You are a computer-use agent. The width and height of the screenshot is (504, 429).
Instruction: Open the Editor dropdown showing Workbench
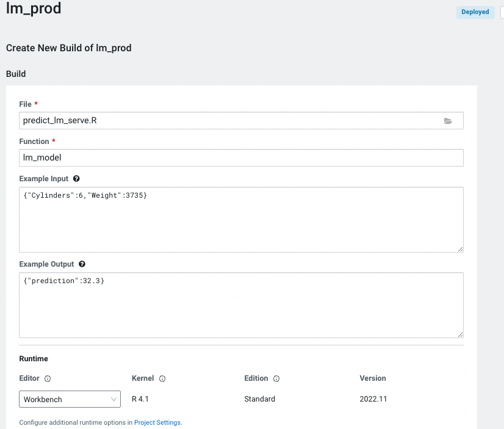coord(70,399)
